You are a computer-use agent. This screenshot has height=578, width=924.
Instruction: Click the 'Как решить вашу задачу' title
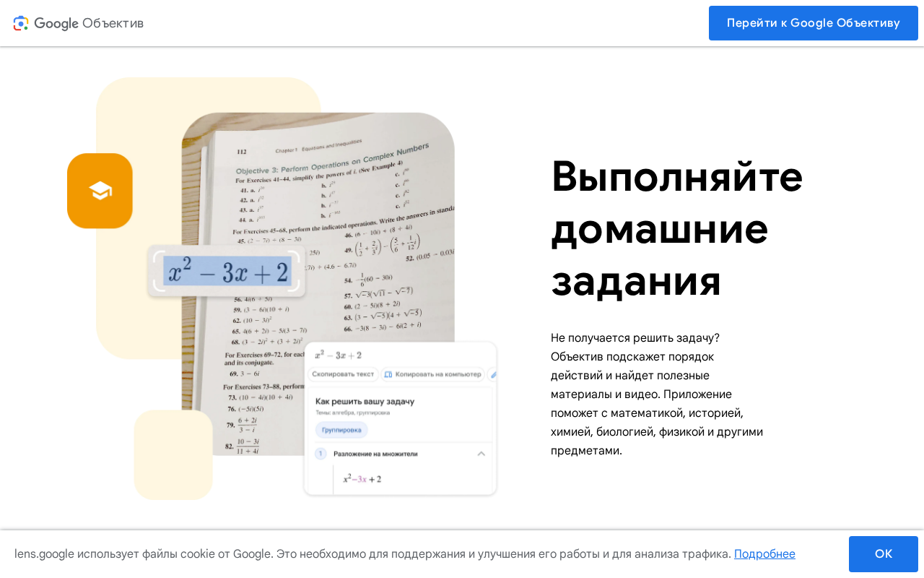click(365, 401)
